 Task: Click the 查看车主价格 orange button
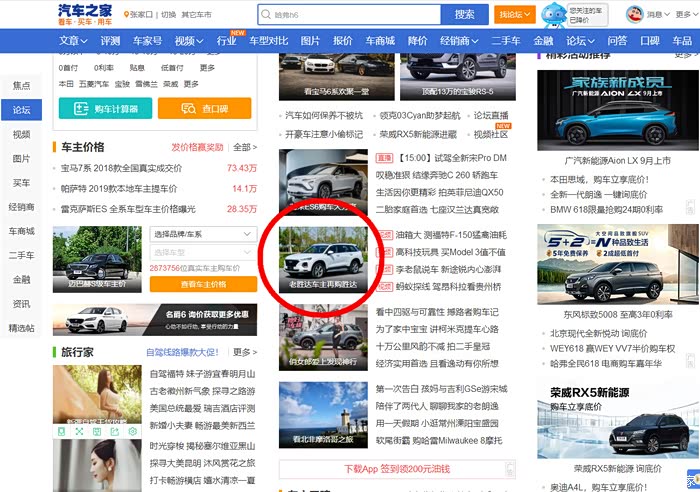click(x=203, y=284)
